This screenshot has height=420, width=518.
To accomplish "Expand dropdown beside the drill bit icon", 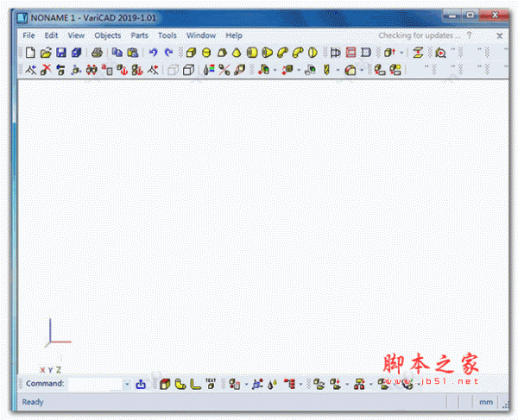I will click(x=338, y=70).
